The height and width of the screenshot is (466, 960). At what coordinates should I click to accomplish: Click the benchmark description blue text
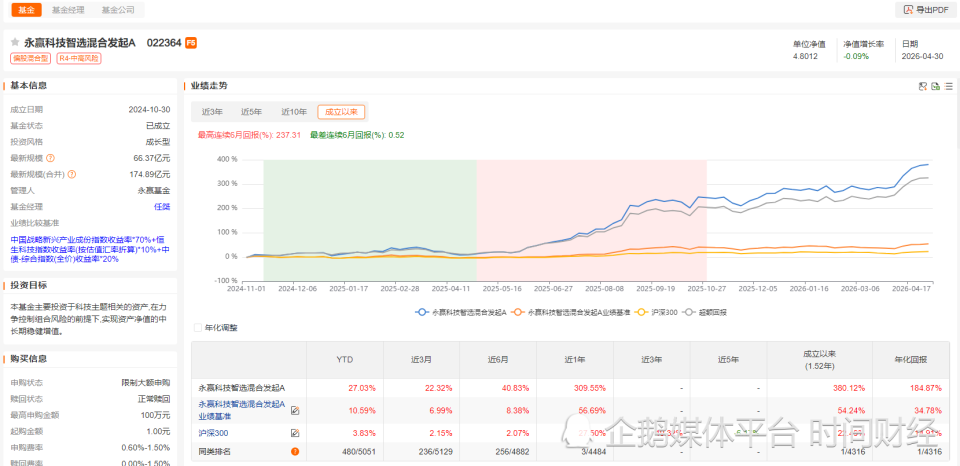pyautogui.click(x=92, y=249)
